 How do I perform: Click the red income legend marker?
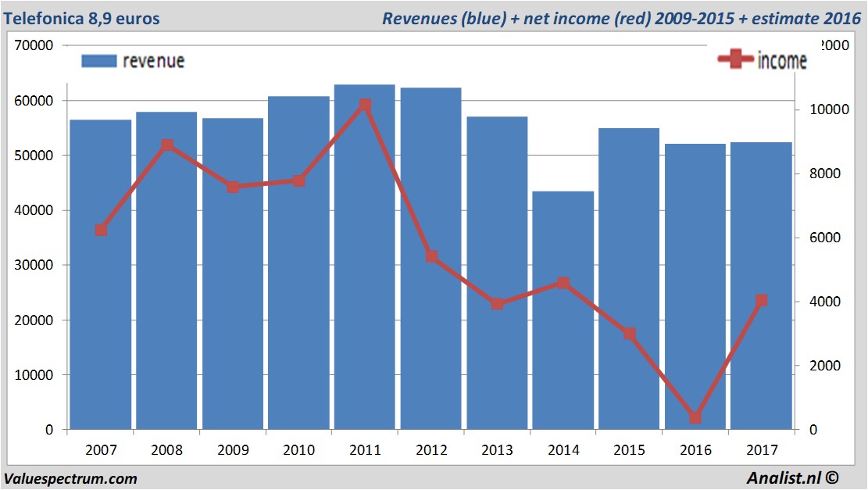(x=735, y=59)
